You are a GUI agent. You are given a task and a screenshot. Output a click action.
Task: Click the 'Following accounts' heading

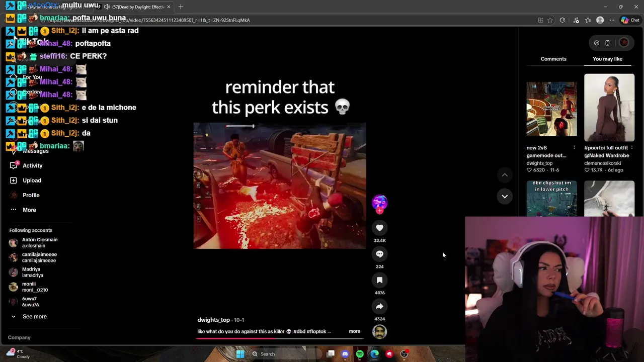[x=31, y=230]
